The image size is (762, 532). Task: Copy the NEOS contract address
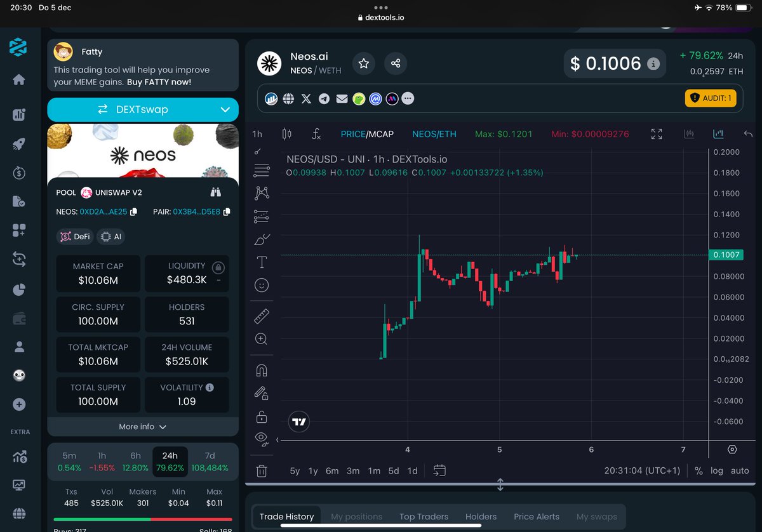134,211
